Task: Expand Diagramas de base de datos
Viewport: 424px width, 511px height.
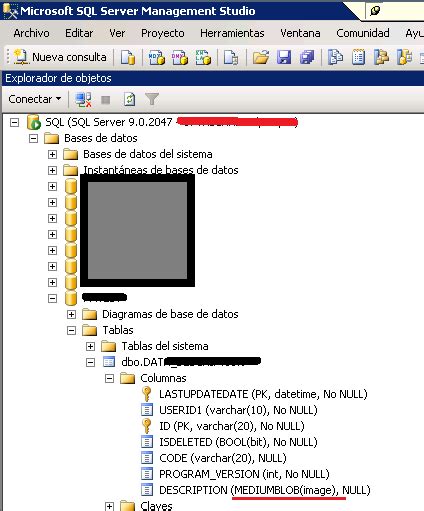Action: [71, 314]
